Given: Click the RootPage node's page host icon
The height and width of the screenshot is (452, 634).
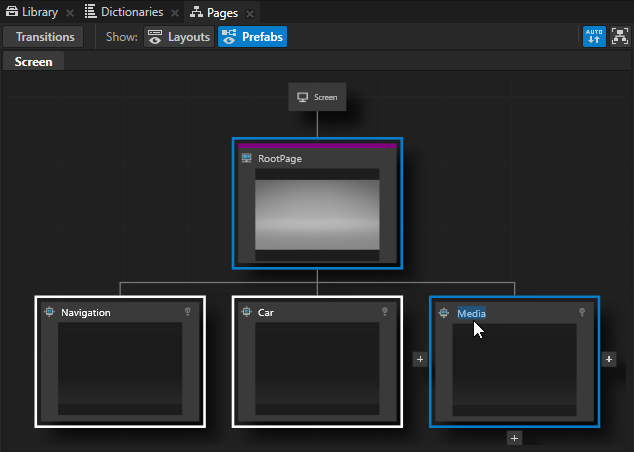Looking at the screenshot, I should pos(246,158).
